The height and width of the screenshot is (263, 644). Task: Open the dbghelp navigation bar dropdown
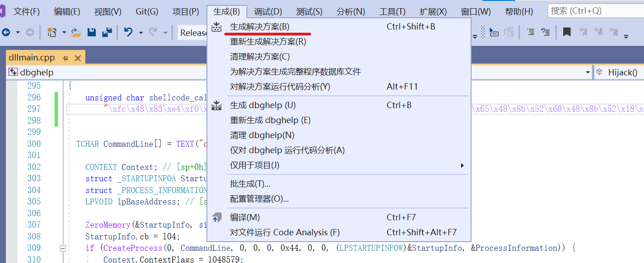(x=588, y=72)
